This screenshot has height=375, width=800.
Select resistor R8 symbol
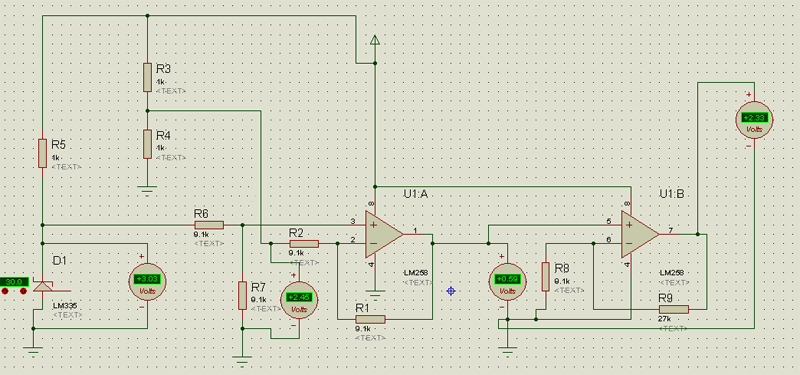(x=545, y=277)
